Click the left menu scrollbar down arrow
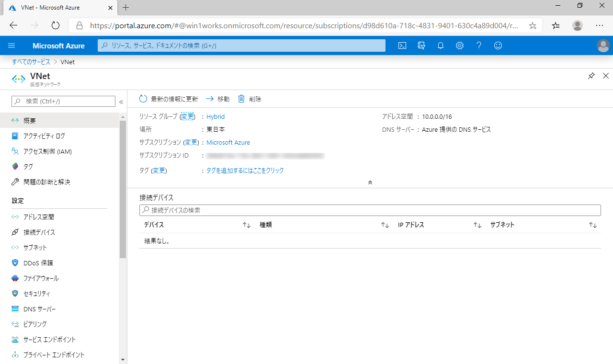Viewport: 613px width, 364px height. (x=123, y=359)
